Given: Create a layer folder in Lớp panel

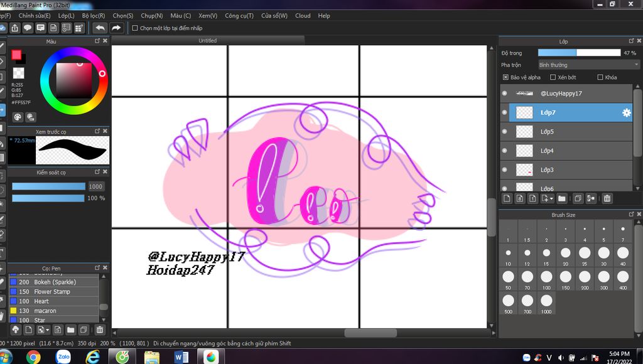Looking at the screenshot, I should tap(562, 198).
